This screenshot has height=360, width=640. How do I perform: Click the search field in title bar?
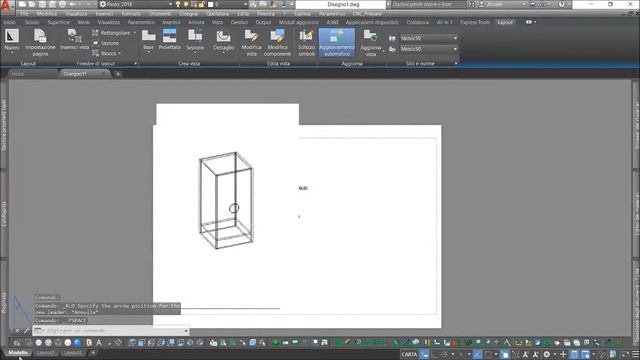point(429,4)
